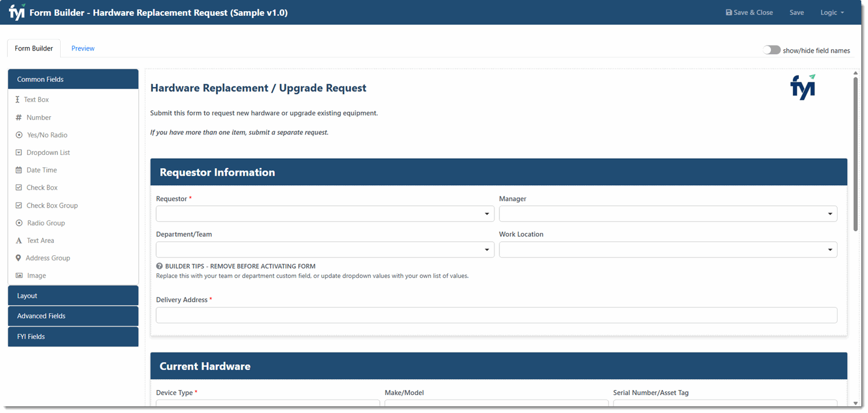
Task: Open the Department/Team dropdown
Action: point(325,250)
